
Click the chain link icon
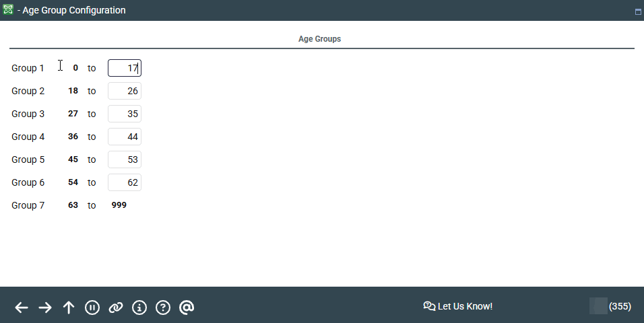[116, 308]
